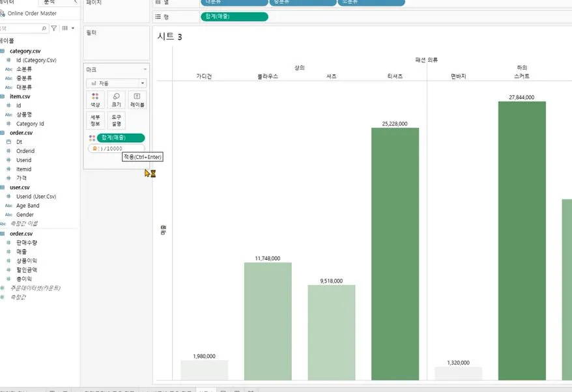The image size is (572, 392).
Task: Click the view-as-list grid icon in Data pane
Action: (65, 28)
